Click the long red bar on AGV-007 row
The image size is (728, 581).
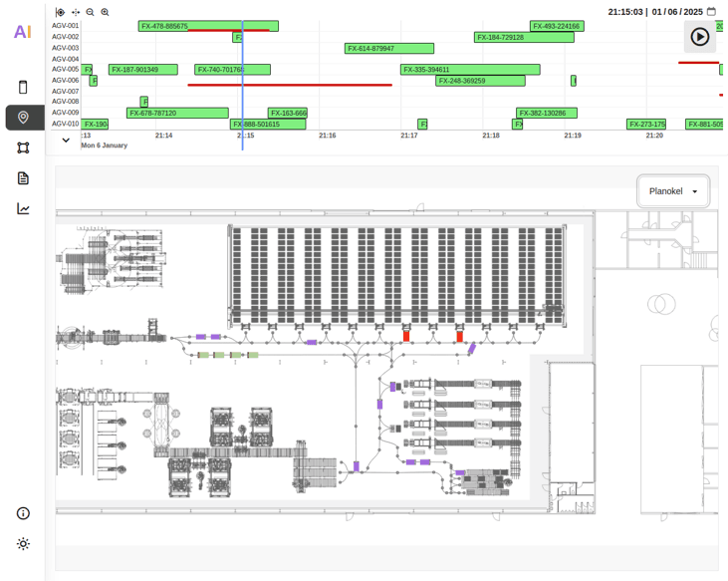tap(290, 85)
